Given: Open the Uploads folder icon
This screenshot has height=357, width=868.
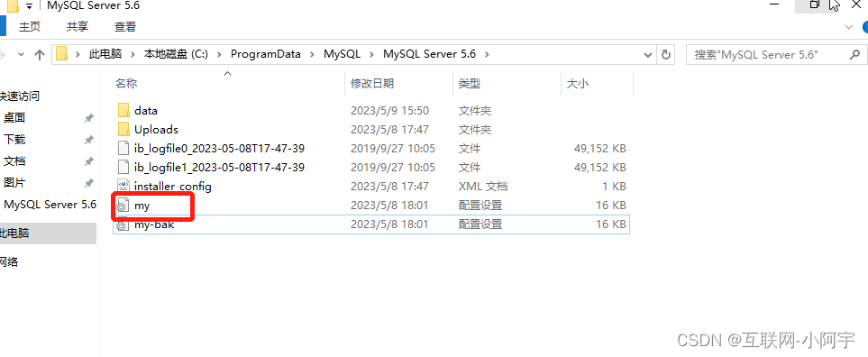Looking at the screenshot, I should click(123, 129).
